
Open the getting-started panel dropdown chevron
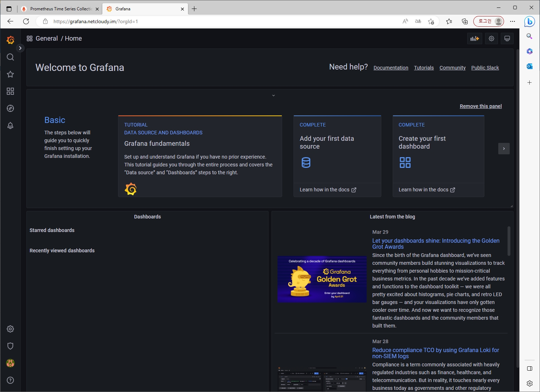(274, 96)
